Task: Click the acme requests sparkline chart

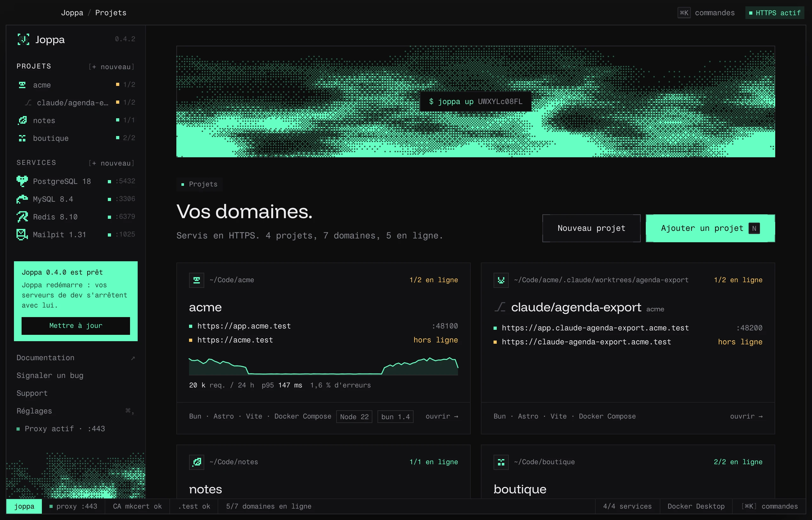Action: click(x=324, y=366)
